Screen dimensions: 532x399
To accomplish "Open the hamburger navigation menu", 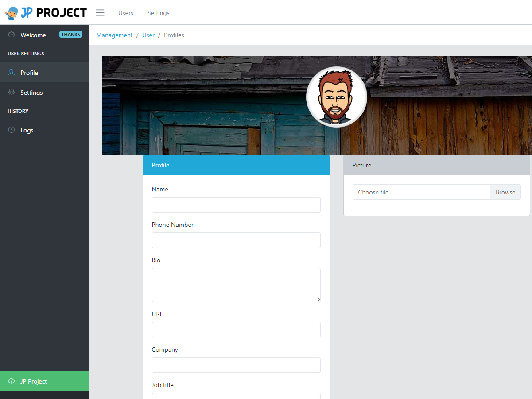I will pos(100,12).
